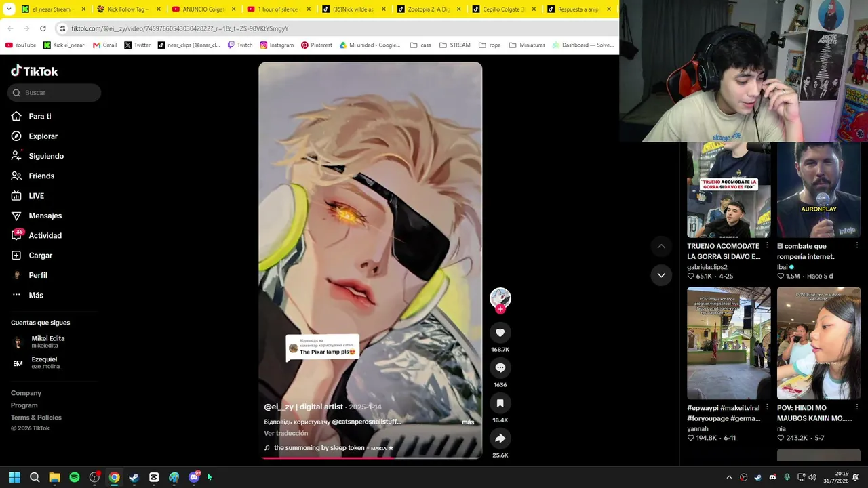The image size is (868, 488).
Task: Open the Company footer link
Action: pyautogui.click(x=26, y=393)
